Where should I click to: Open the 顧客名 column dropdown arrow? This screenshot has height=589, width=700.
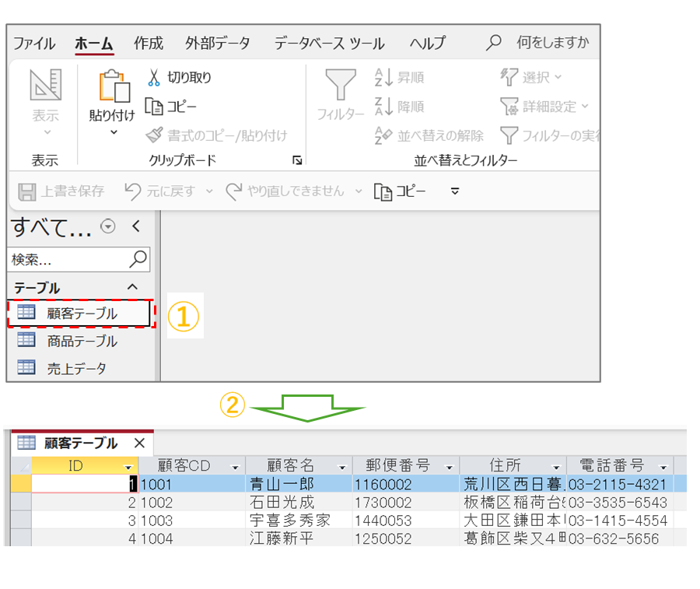click(x=341, y=467)
